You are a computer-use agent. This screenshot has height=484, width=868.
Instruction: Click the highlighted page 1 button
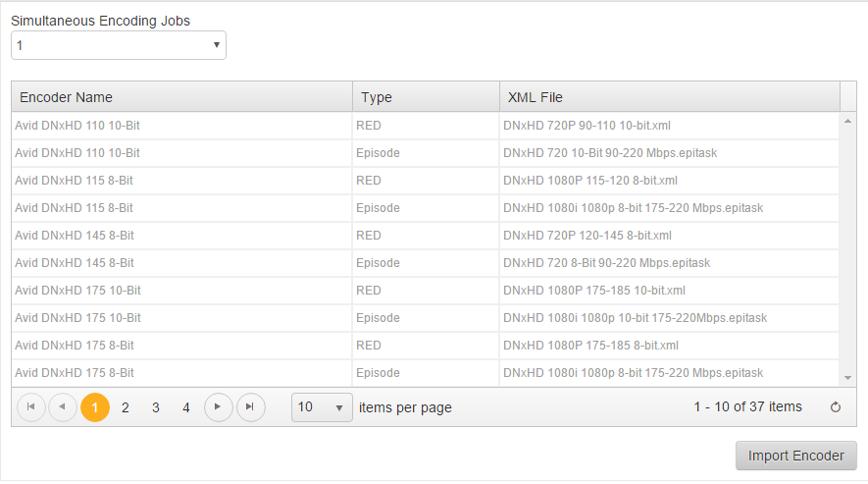coord(95,407)
